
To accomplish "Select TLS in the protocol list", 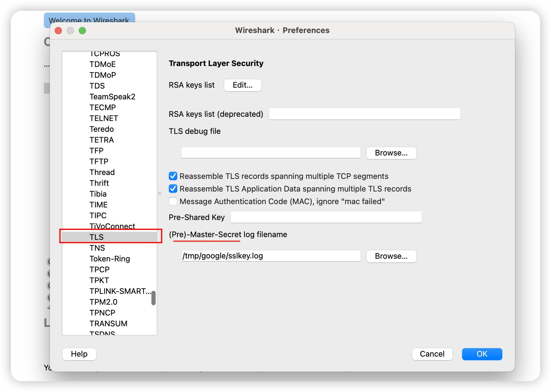I will click(x=109, y=237).
